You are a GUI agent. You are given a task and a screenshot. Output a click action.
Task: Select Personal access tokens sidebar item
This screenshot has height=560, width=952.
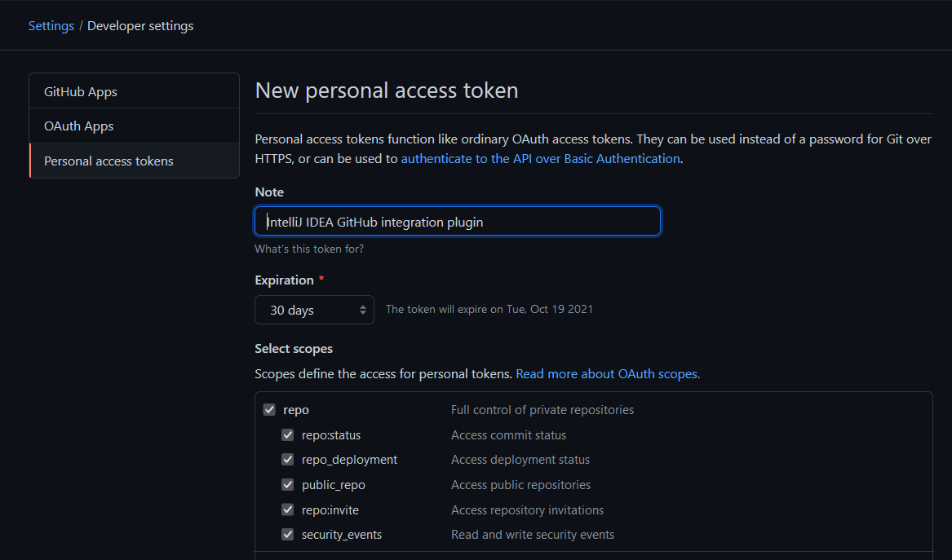(x=108, y=161)
